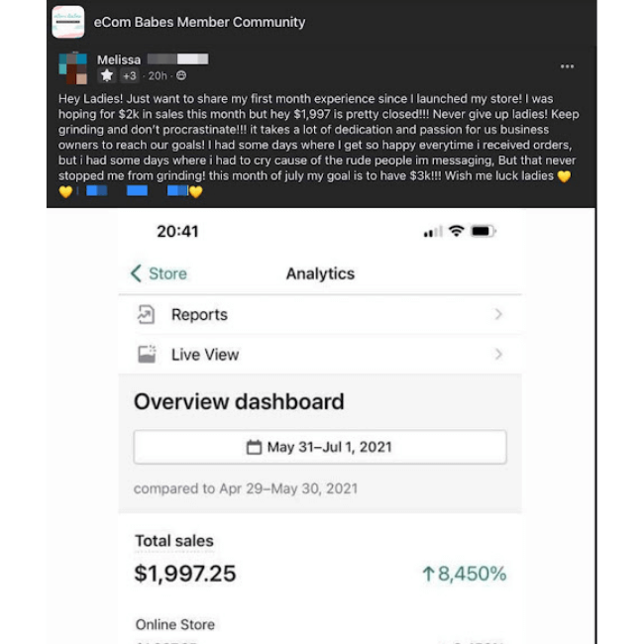Open Melissa's profile picture
The width and height of the screenshot is (644, 644).
point(72,68)
